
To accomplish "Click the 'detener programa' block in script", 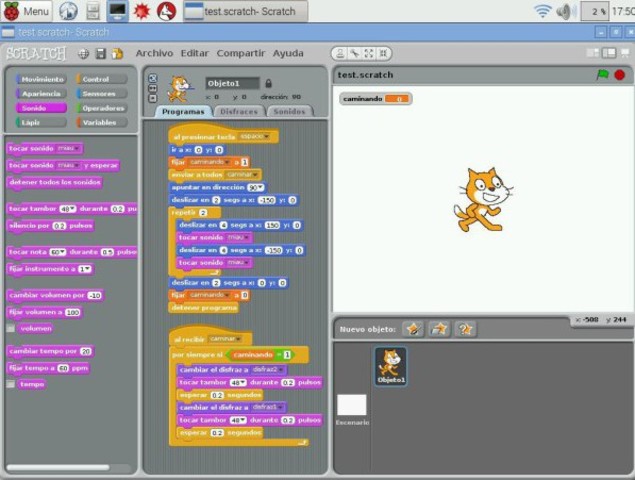I will [204, 308].
